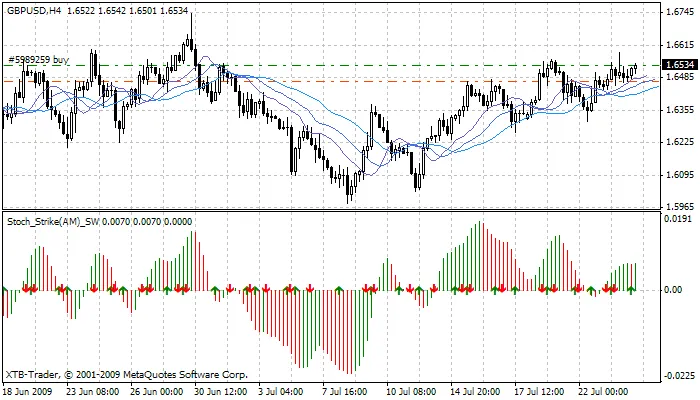700x400 pixels.
Task: Click the 0.0191 indicator scale value
Action: (x=679, y=217)
